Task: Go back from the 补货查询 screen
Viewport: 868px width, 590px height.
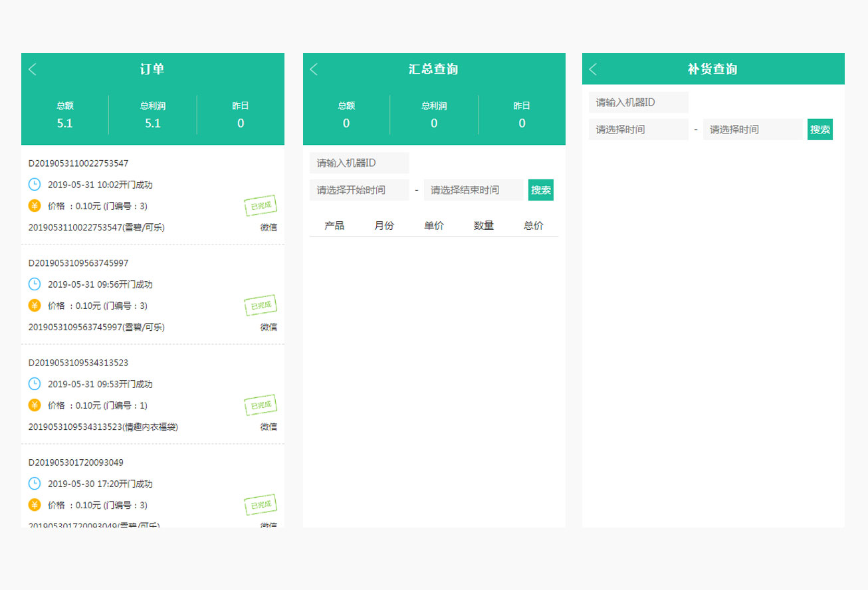Action: pyautogui.click(x=593, y=69)
